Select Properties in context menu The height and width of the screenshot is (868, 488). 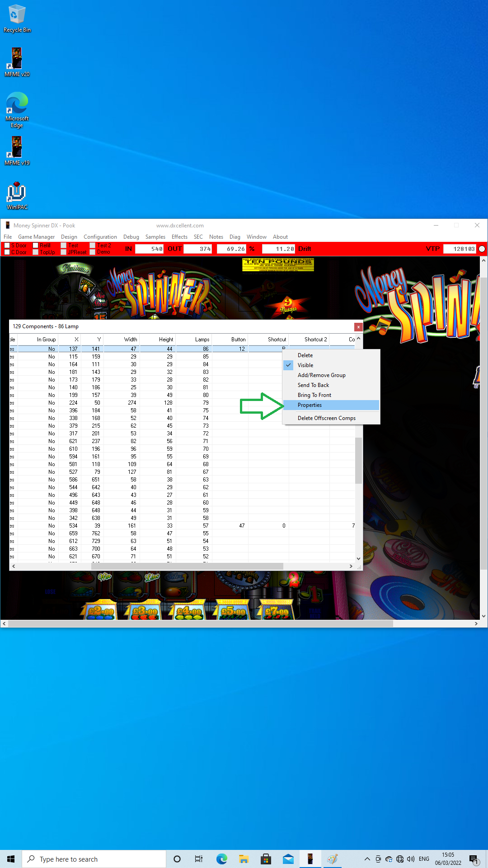pyautogui.click(x=331, y=405)
